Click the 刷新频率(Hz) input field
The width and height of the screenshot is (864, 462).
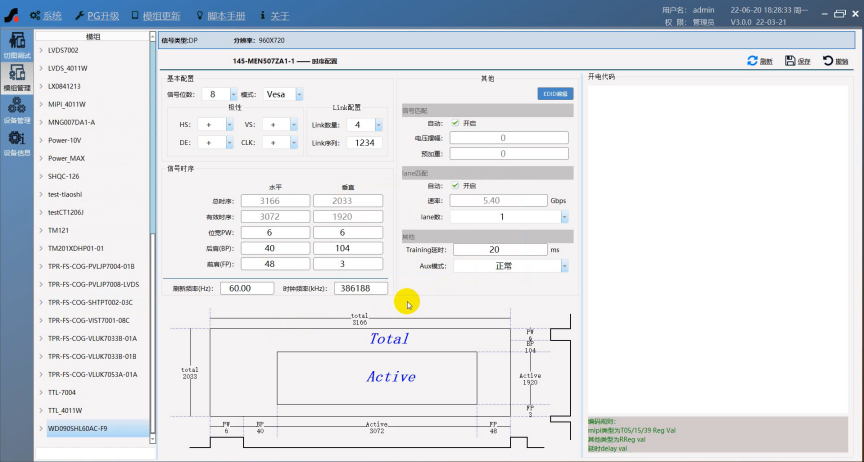(246, 288)
